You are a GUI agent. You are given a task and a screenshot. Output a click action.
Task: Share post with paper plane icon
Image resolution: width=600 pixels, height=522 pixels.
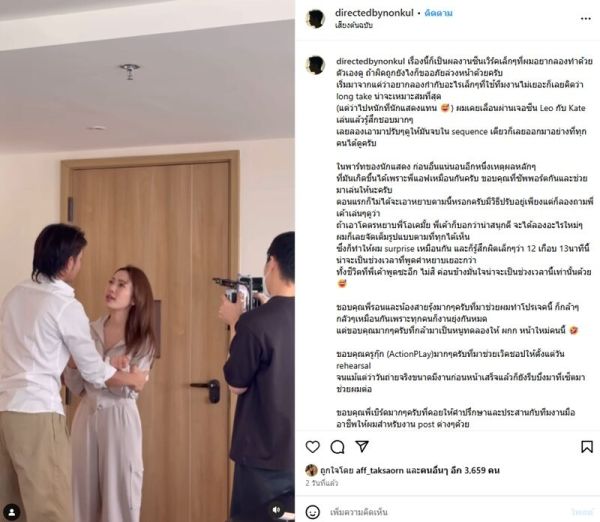(x=362, y=446)
